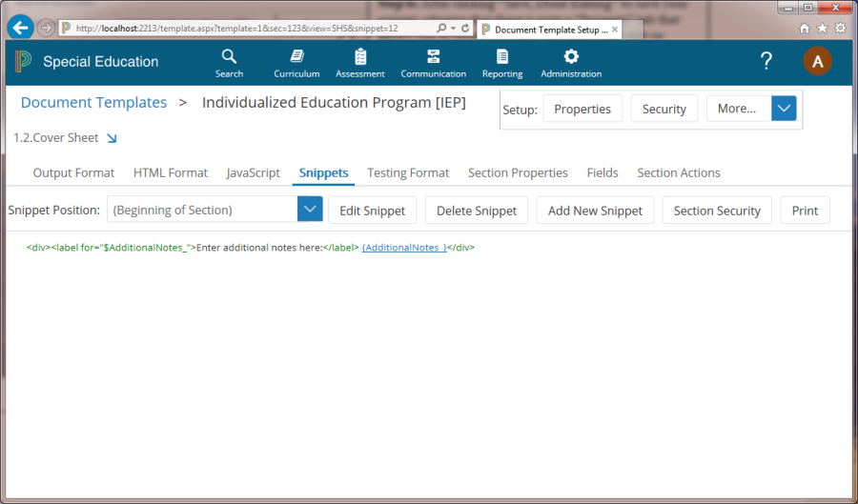Viewport: 858px width, 504px height.
Task: Open the Administration gear icon
Action: (x=570, y=57)
